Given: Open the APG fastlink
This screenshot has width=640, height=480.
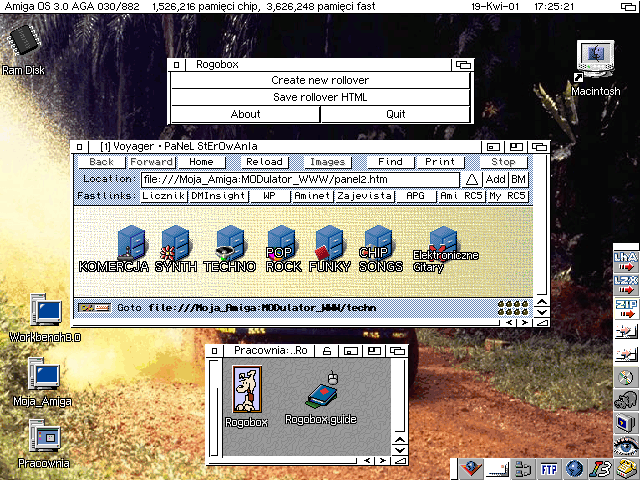Looking at the screenshot, I should pos(416,196).
